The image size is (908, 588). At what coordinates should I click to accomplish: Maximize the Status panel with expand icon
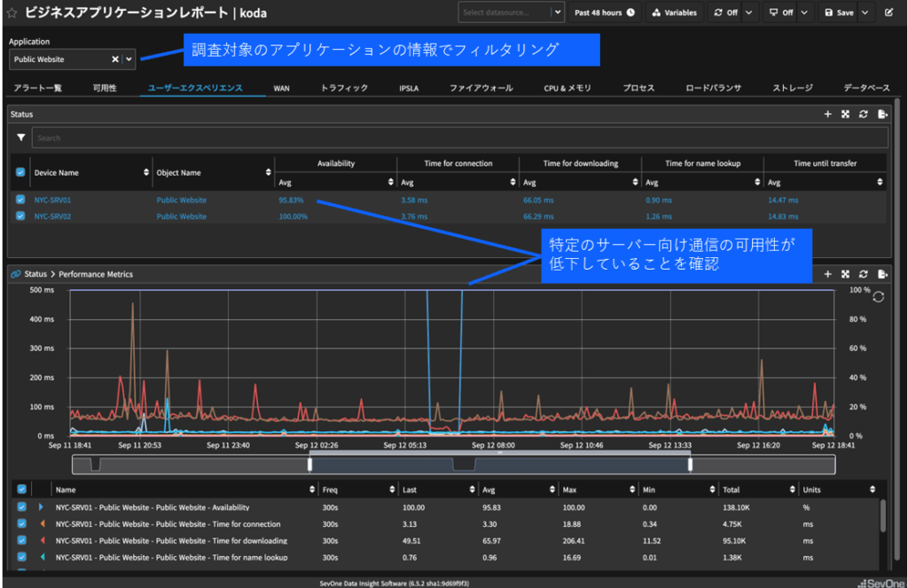[x=846, y=114]
